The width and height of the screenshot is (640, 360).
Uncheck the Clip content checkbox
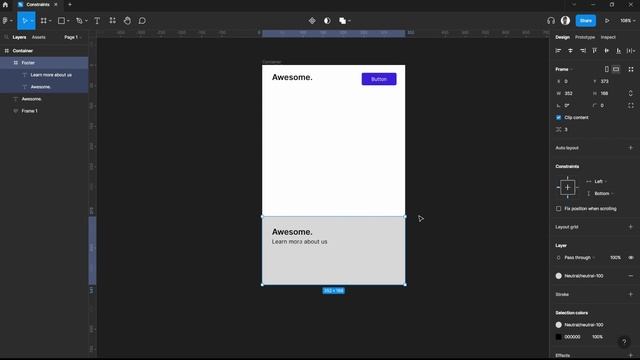[558, 118]
